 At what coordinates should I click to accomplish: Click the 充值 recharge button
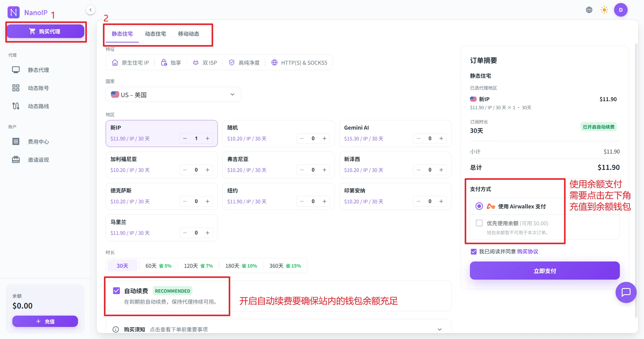pos(45,321)
